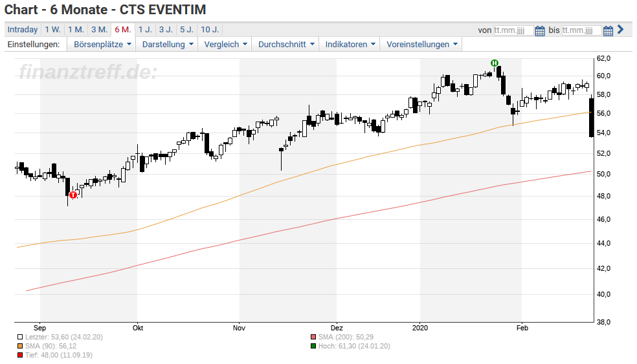This screenshot has width=637, height=364.
Task: Click the white Letzter legend swatch
Action: coord(20,337)
